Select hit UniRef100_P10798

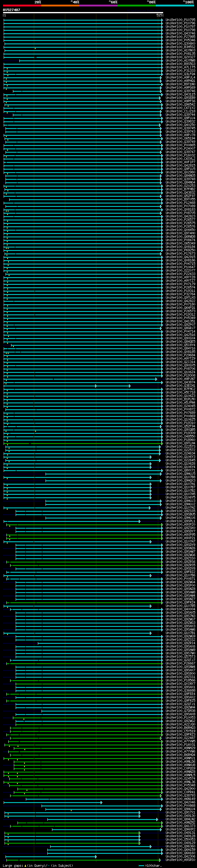(x=180, y=30)
